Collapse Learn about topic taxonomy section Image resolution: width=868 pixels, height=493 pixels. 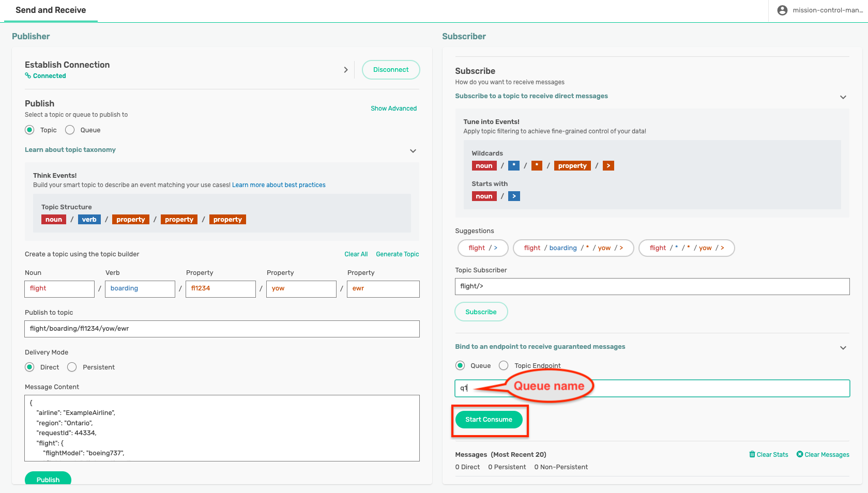tap(413, 151)
